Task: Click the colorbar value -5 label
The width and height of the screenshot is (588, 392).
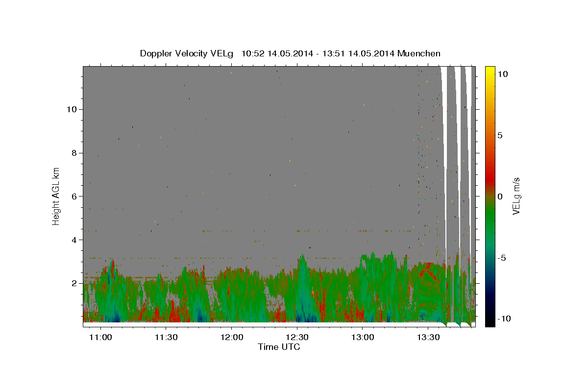Action: click(502, 258)
